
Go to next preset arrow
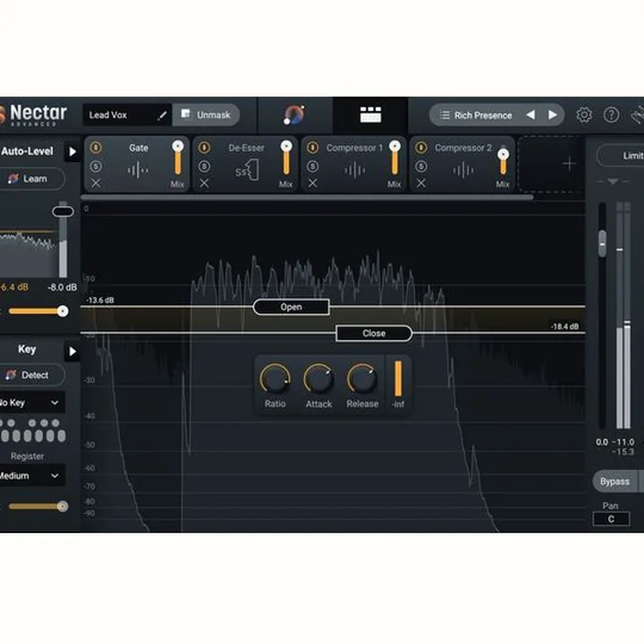553,115
